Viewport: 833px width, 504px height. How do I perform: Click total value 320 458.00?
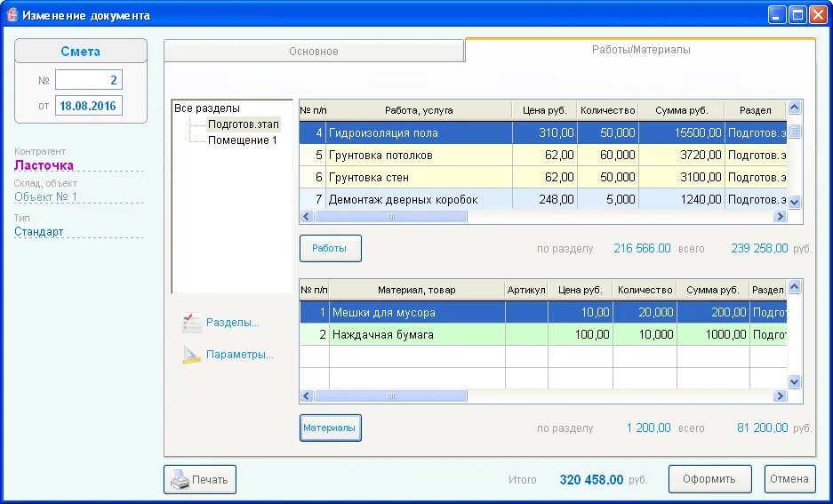tap(591, 480)
